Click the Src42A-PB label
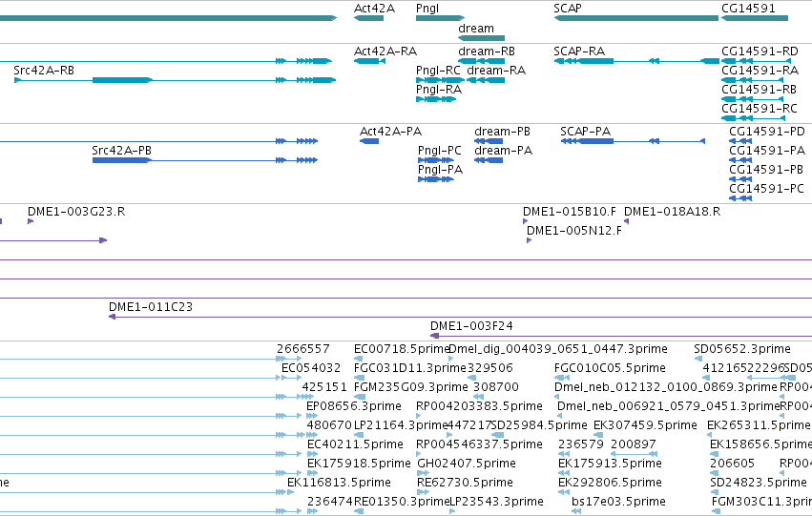Screen dimensions: 812x516 coord(122,151)
